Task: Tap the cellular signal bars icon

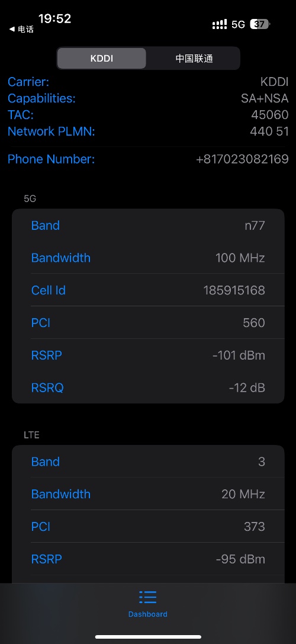Action: [x=219, y=24]
